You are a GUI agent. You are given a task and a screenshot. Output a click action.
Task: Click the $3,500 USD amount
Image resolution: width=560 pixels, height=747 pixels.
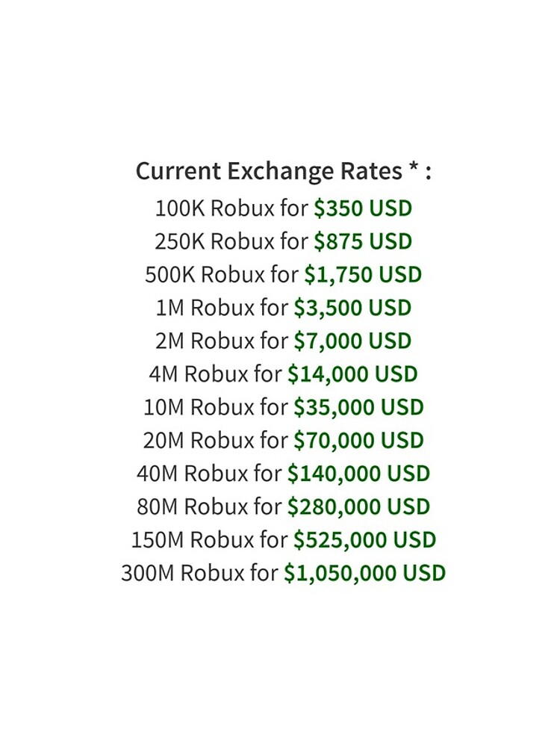(x=352, y=309)
